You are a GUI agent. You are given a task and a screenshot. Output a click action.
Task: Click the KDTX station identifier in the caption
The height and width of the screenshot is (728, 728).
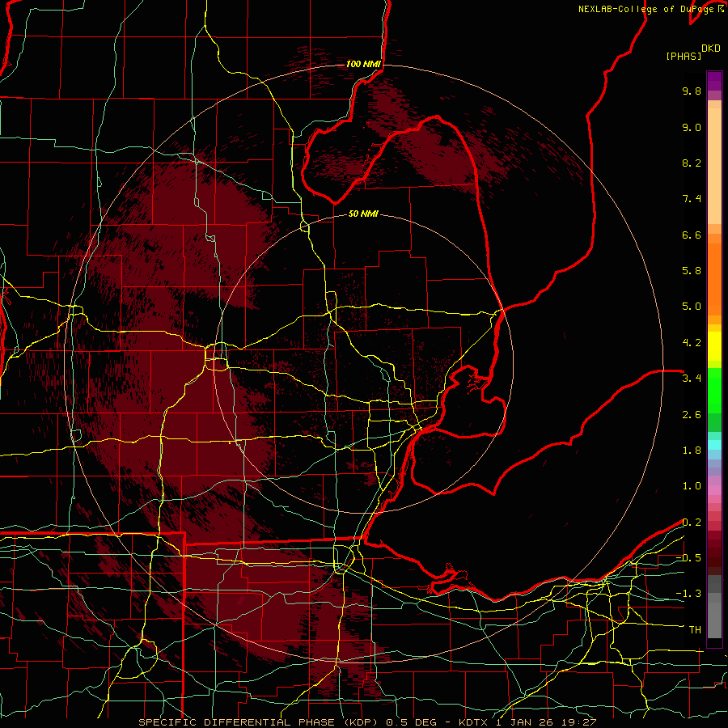[x=473, y=722]
